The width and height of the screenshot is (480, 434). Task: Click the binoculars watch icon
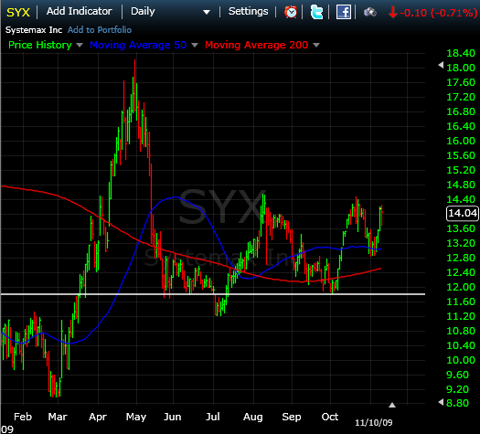370,13
